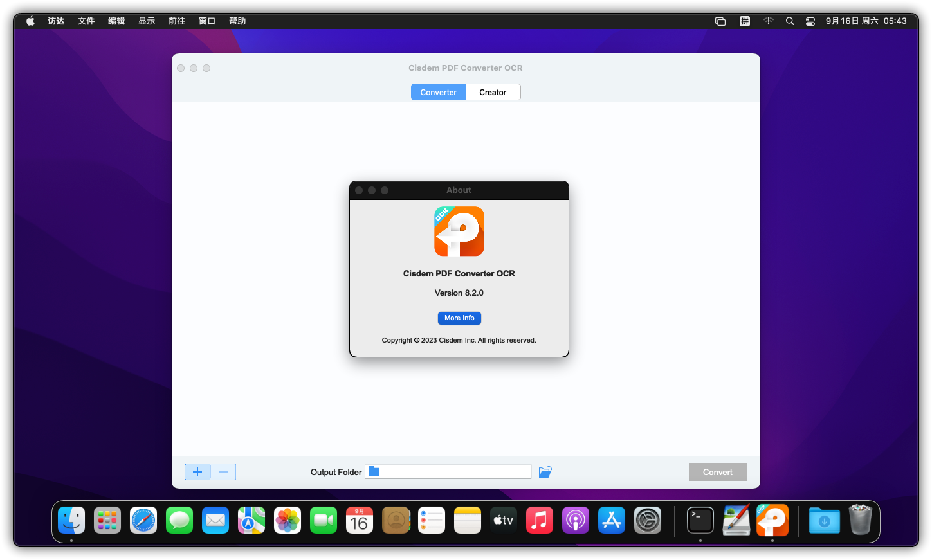932x560 pixels.
Task: Open Contacts from the Dock
Action: pyautogui.click(x=396, y=520)
